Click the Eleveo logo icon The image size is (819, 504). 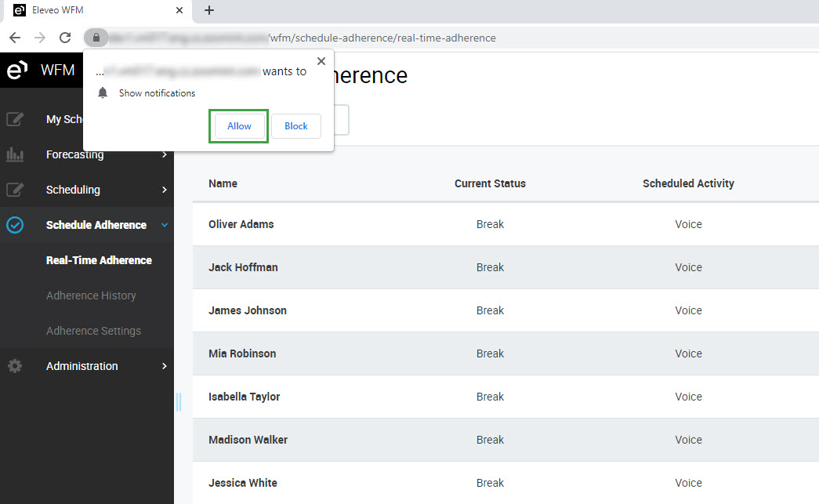coord(16,71)
